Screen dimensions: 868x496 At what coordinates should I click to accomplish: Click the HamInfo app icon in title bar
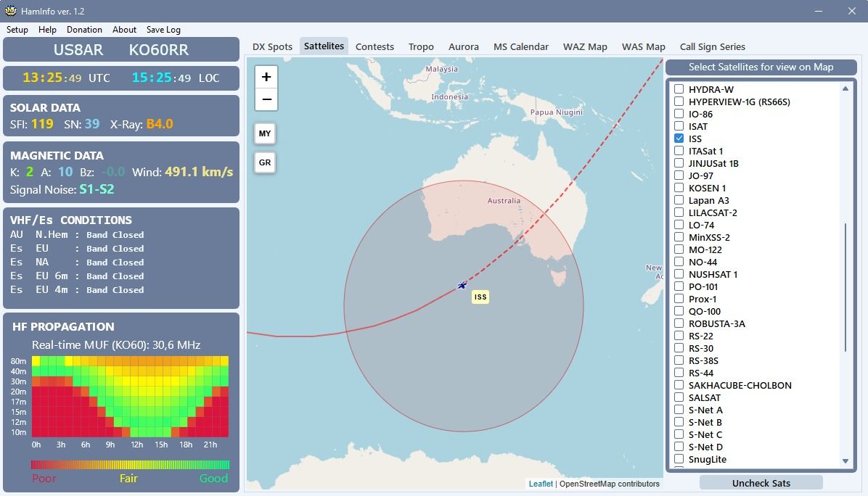(x=10, y=11)
